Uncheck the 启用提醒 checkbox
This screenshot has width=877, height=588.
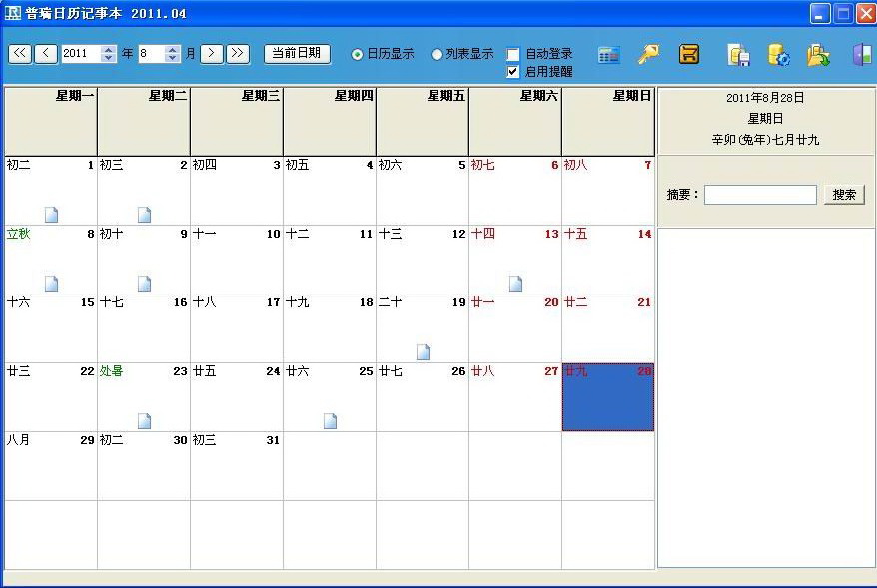pyautogui.click(x=513, y=72)
